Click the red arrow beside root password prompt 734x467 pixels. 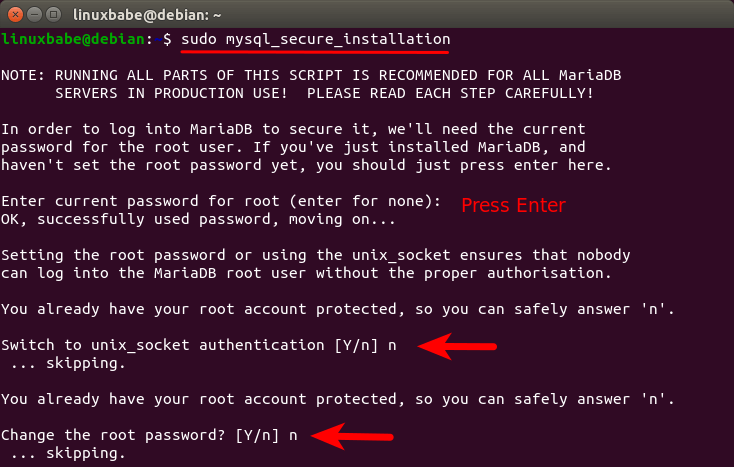pyautogui.click(x=352, y=436)
